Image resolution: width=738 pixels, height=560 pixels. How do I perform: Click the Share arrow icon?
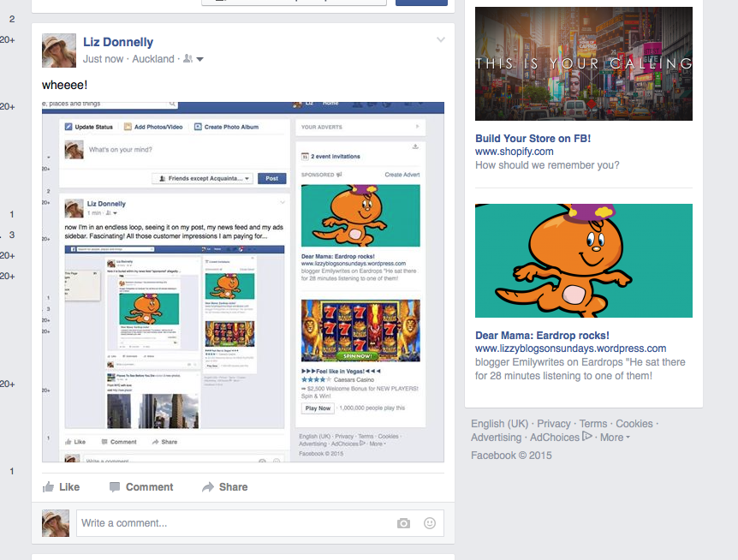pyautogui.click(x=208, y=486)
